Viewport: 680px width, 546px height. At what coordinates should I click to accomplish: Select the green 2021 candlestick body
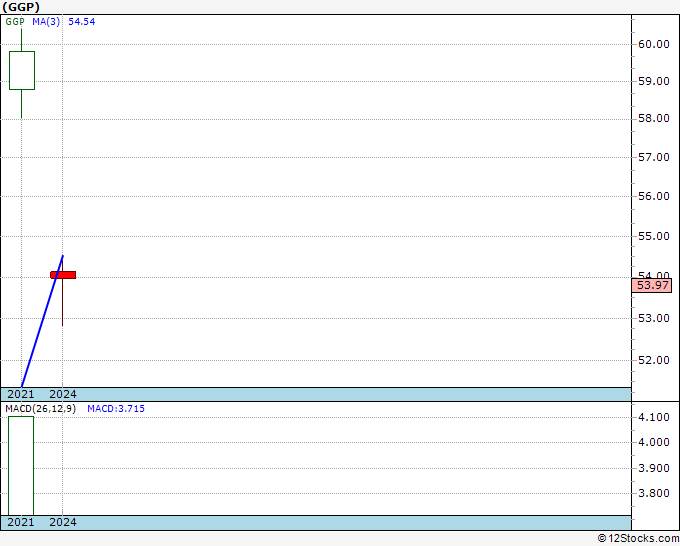tap(22, 70)
